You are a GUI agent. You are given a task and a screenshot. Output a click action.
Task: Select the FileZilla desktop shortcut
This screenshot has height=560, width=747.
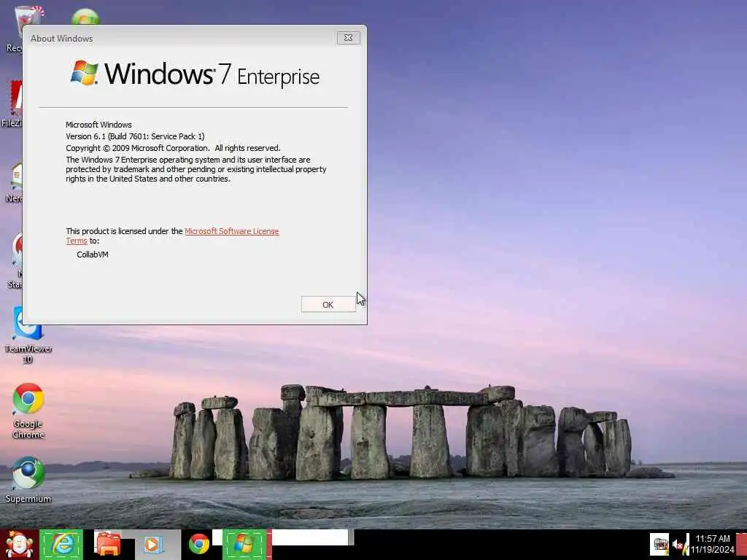point(12,104)
